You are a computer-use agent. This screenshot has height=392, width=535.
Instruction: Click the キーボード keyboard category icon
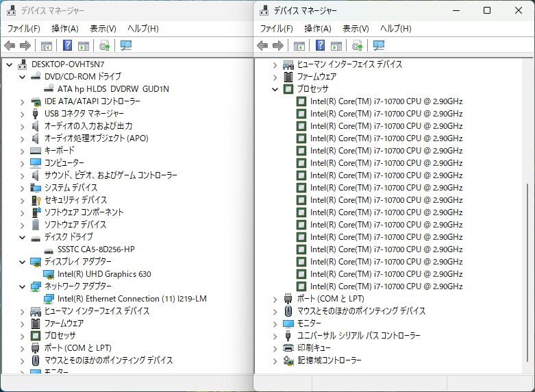point(36,150)
